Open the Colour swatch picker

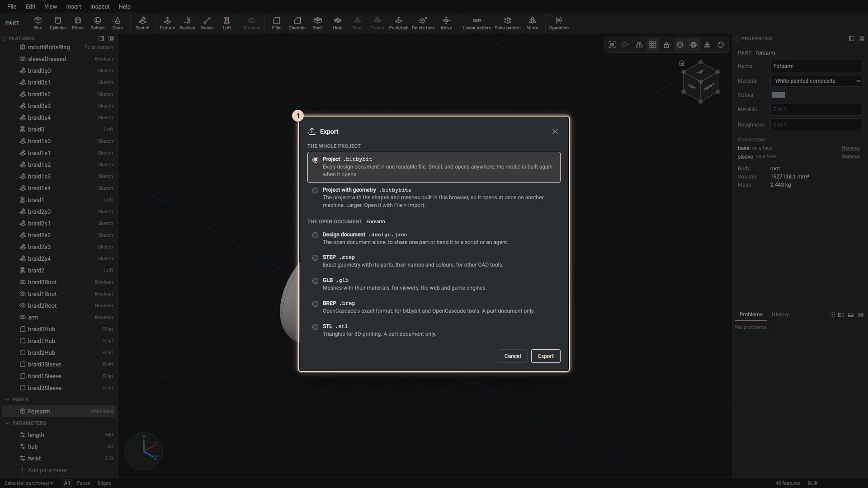778,95
